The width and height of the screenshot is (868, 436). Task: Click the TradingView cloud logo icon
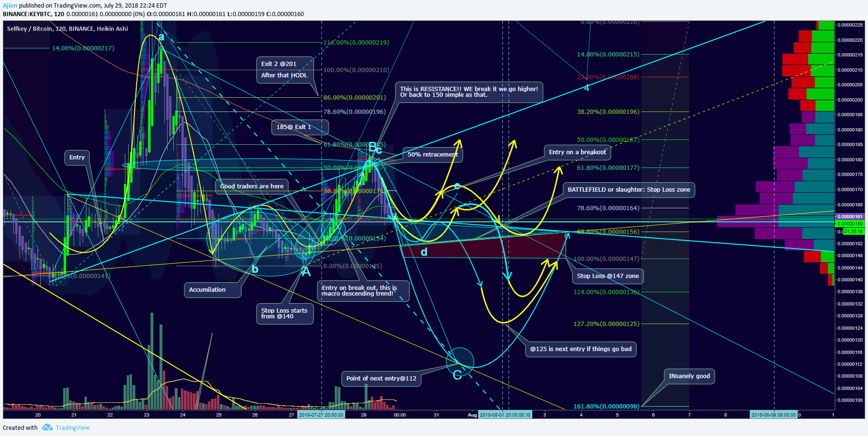[47, 427]
